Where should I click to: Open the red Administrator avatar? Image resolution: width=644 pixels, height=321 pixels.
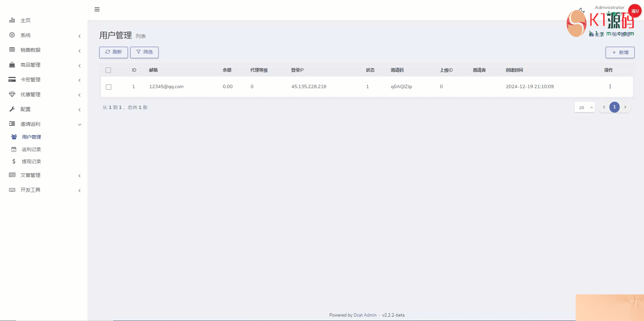click(x=635, y=11)
